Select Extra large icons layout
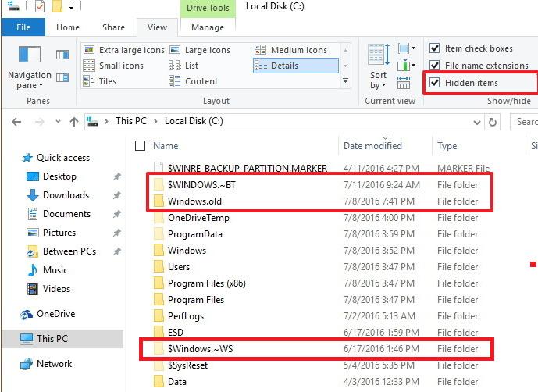The height and width of the screenshot is (392, 538). pos(124,50)
